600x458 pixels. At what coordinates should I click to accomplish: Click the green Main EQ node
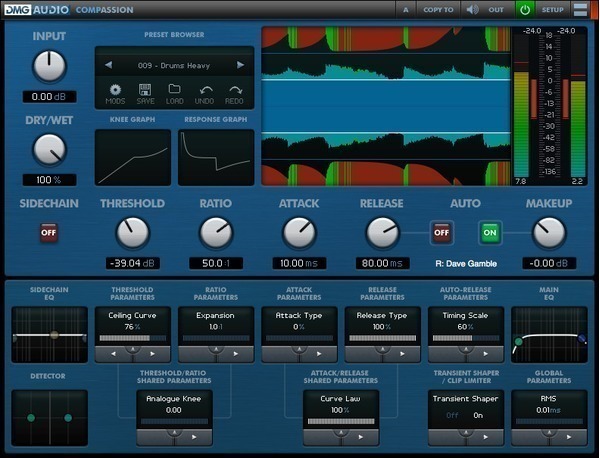pos(518,342)
